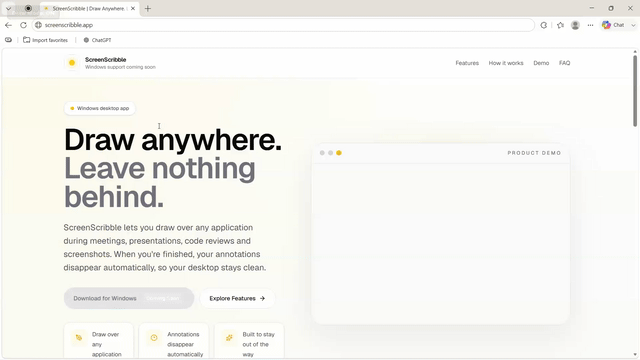Click sparkle icon on Built to stay card
This screenshot has width=640, height=360.
point(229,338)
